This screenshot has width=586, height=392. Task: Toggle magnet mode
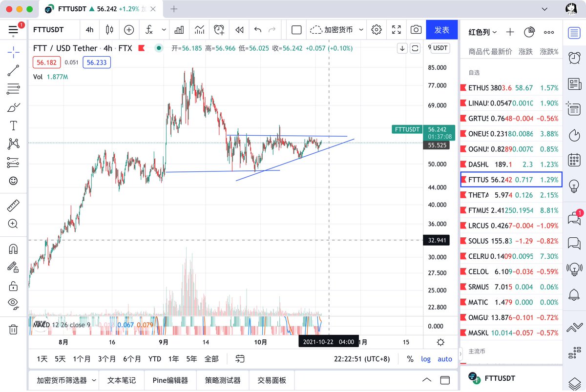[x=14, y=248]
